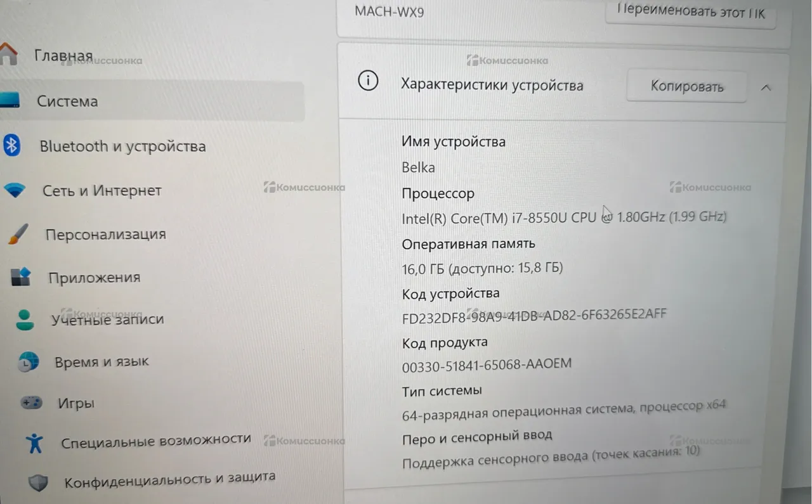Click the Accessibility figure icon
This screenshot has height=504, width=812.
35,443
